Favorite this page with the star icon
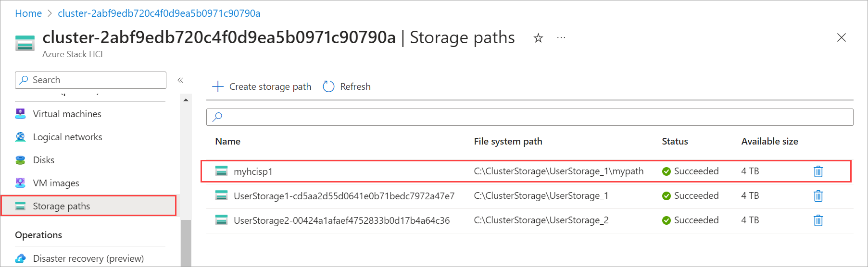868x267 pixels. (538, 38)
